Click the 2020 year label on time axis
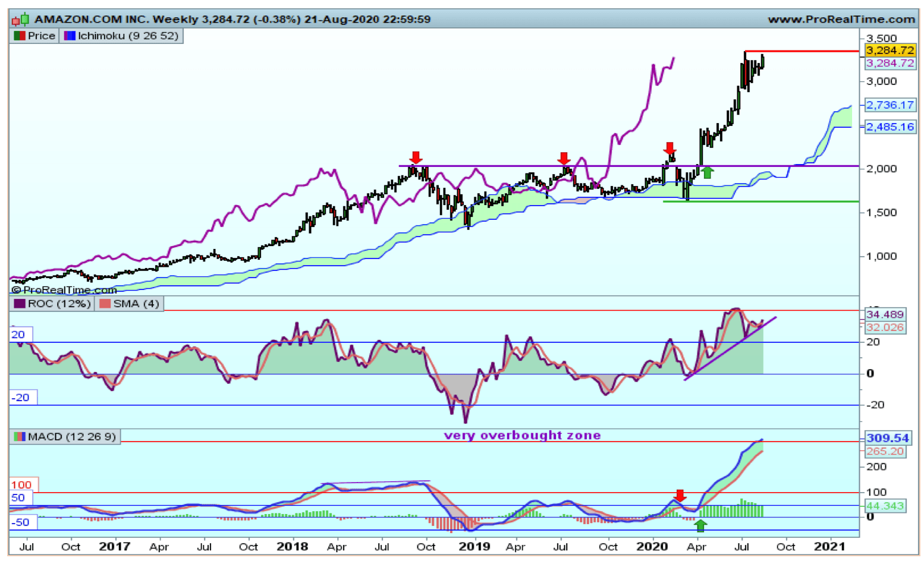This screenshot has width=924, height=561. click(x=652, y=546)
